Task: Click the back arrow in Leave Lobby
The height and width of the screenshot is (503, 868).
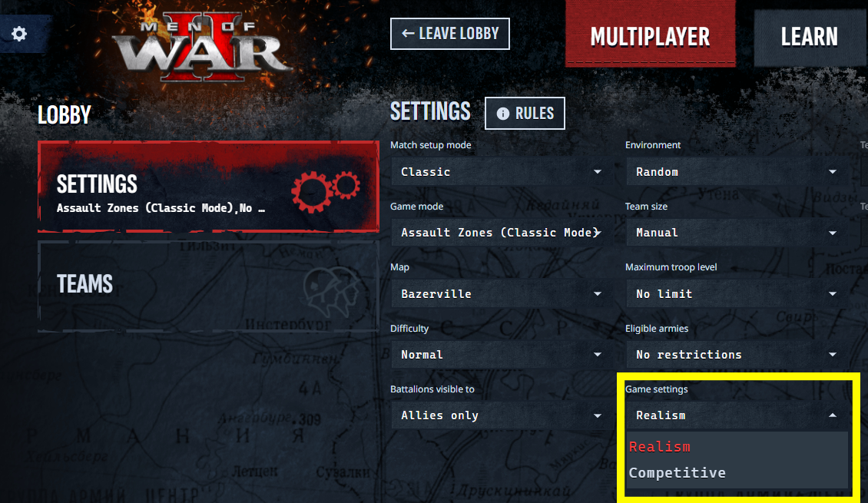Action: point(408,34)
